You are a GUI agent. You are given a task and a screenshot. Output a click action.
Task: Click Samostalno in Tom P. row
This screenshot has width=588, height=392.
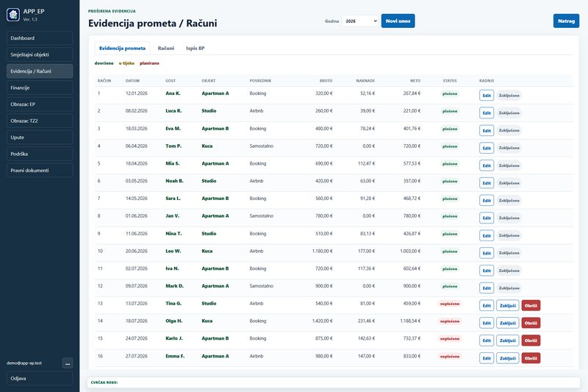click(x=262, y=146)
